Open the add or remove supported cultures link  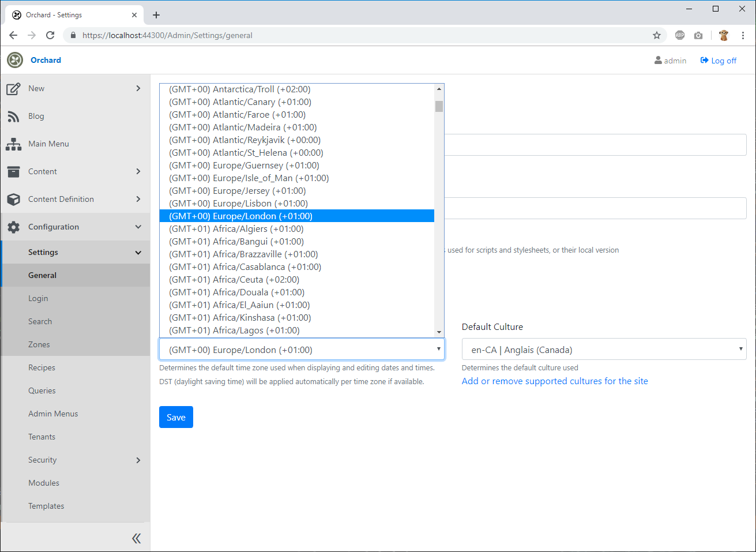coord(555,381)
